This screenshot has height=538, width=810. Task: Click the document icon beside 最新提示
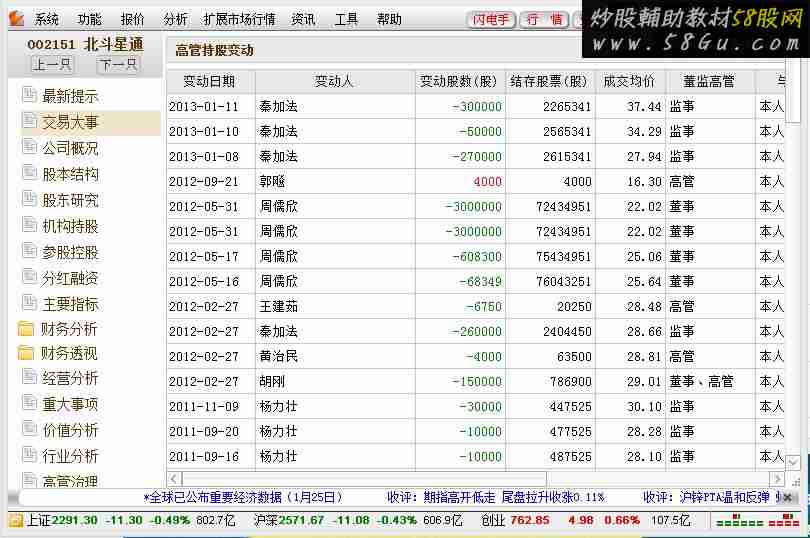pos(29,95)
